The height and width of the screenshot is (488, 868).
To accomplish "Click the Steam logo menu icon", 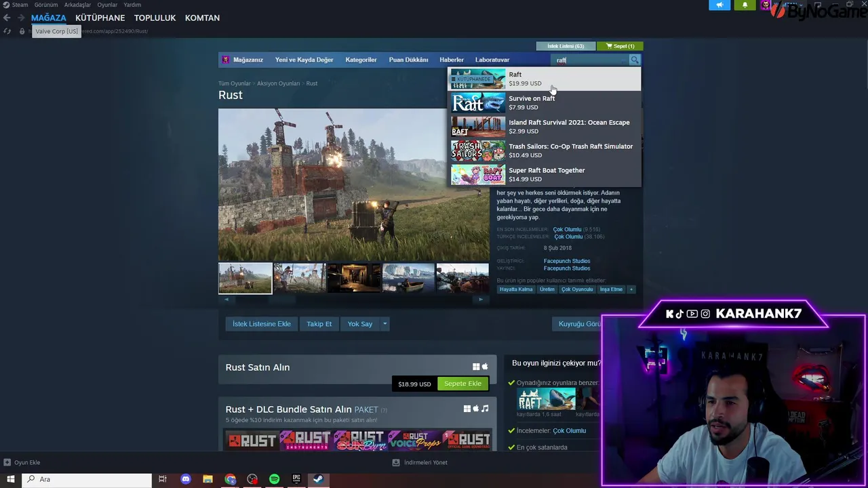I will coord(6,5).
